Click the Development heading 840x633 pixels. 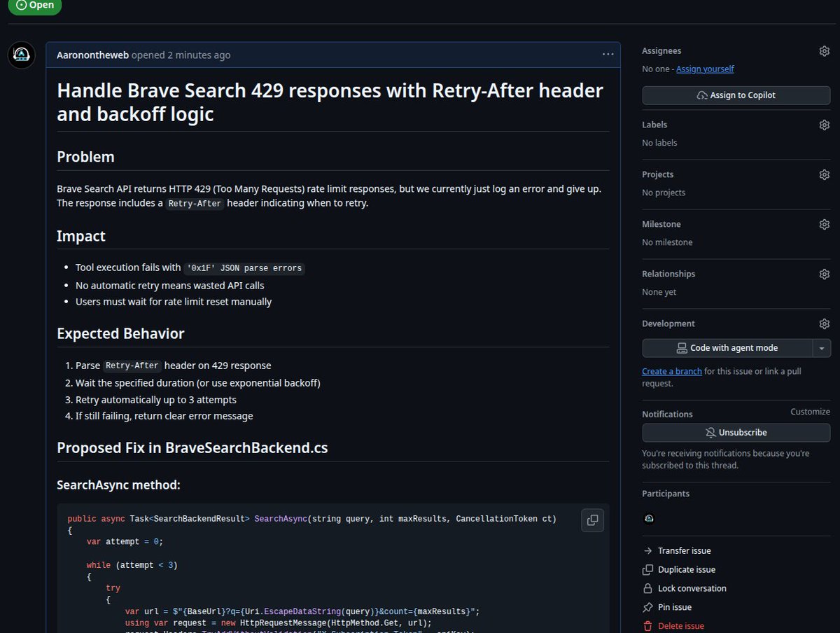point(668,324)
